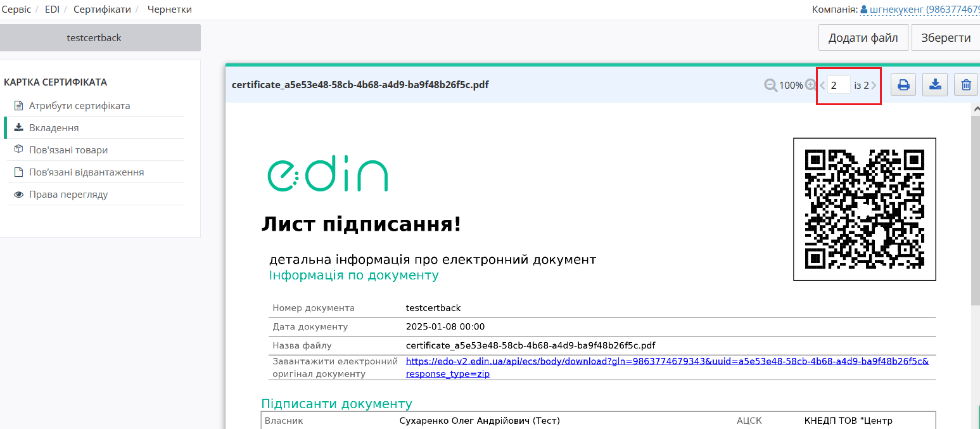Click the 100% zoom level text
980x429 pixels.
(791, 85)
